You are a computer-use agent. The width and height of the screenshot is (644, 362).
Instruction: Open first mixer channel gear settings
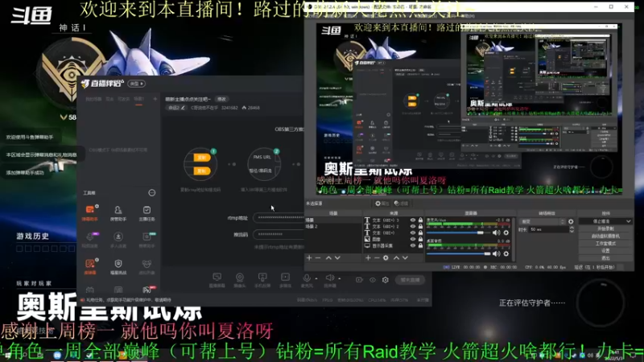pyautogui.click(x=506, y=232)
